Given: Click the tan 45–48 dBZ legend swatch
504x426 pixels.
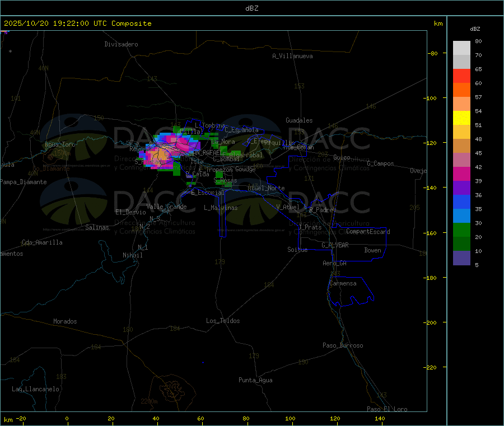Looking at the screenshot, I should pyautogui.click(x=461, y=146).
